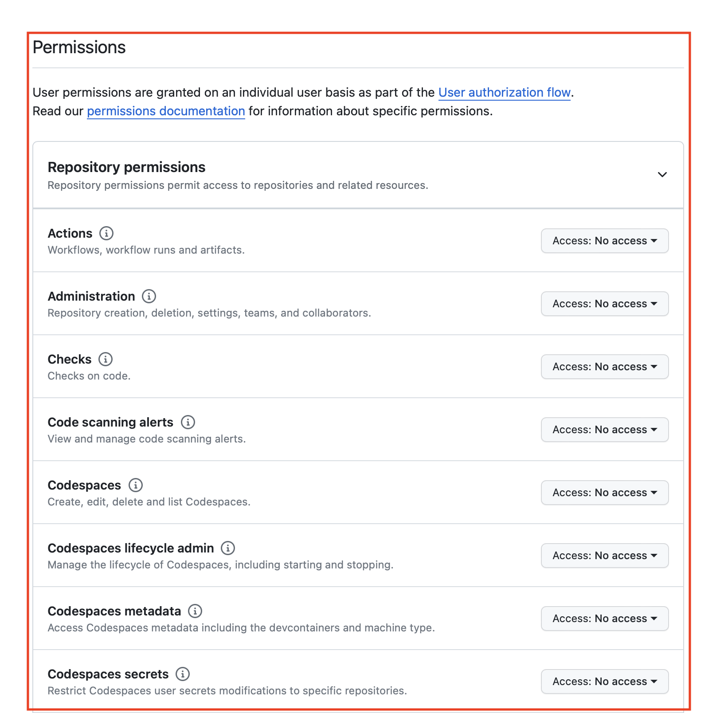The width and height of the screenshot is (728, 713).
Task: Set access for Codespaces metadata
Action: [x=604, y=619]
